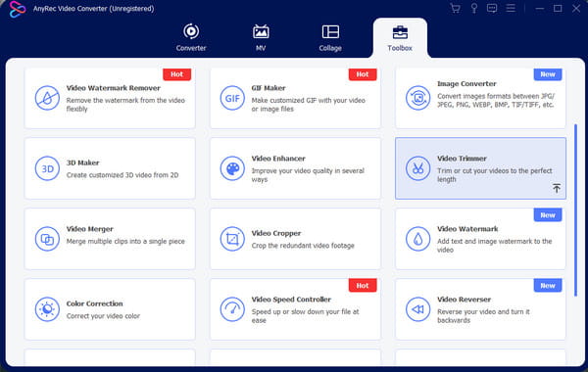Switch to the Converter tab
The width and height of the screenshot is (588, 372).
tap(191, 37)
